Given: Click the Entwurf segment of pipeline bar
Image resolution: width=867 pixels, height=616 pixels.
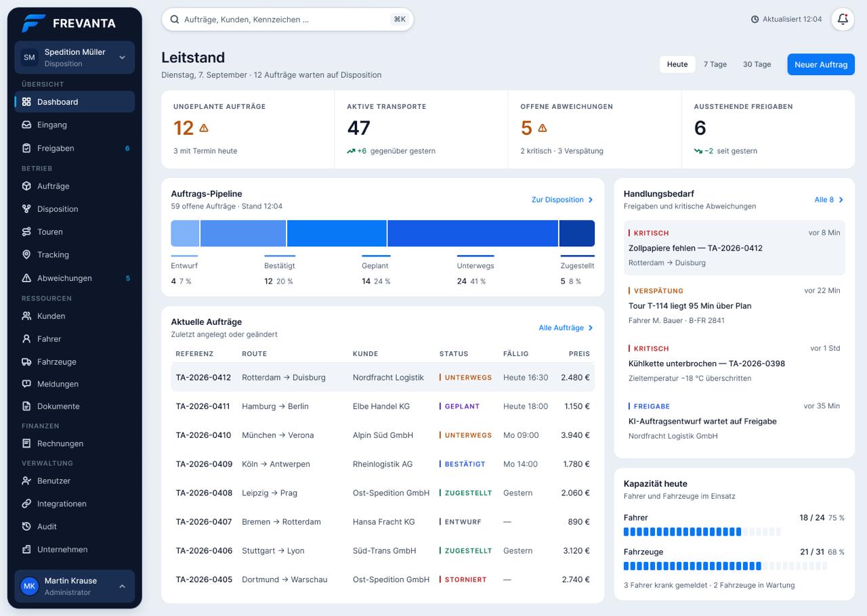Looking at the screenshot, I should (x=185, y=233).
